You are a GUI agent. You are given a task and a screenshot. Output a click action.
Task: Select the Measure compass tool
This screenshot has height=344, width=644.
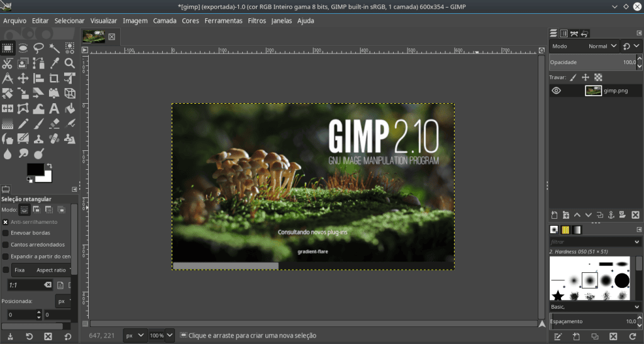[x=8, y=79]
